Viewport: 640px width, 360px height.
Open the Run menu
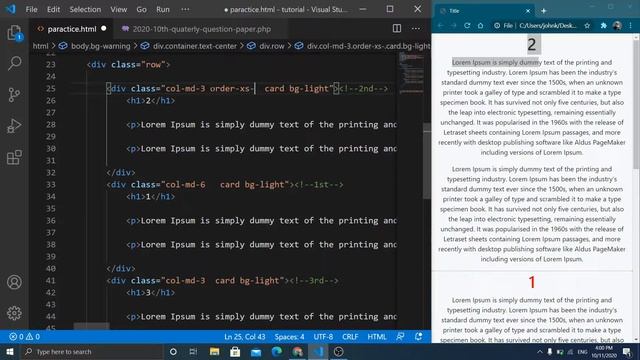click(x=163, y=9)
